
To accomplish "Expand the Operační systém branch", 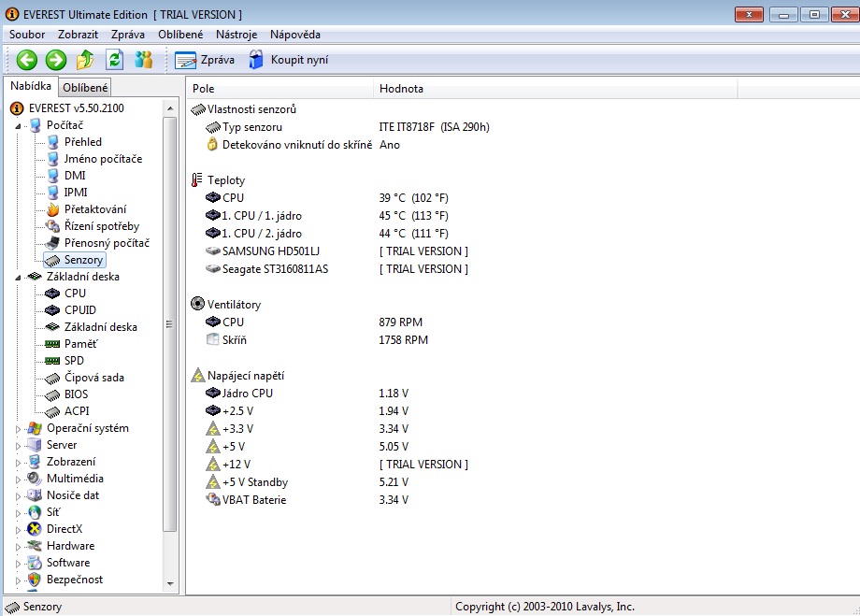I will point(18,429).
